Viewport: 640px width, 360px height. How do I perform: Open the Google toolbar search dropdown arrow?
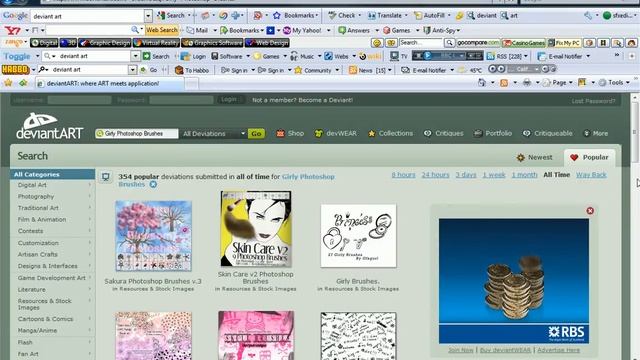click(148, 16)
